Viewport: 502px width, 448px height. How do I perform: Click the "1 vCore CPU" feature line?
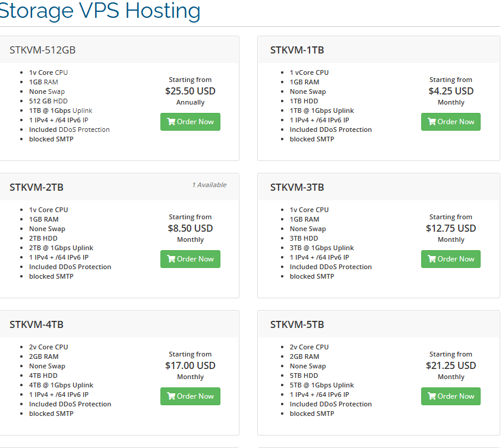tap(310, 72)
